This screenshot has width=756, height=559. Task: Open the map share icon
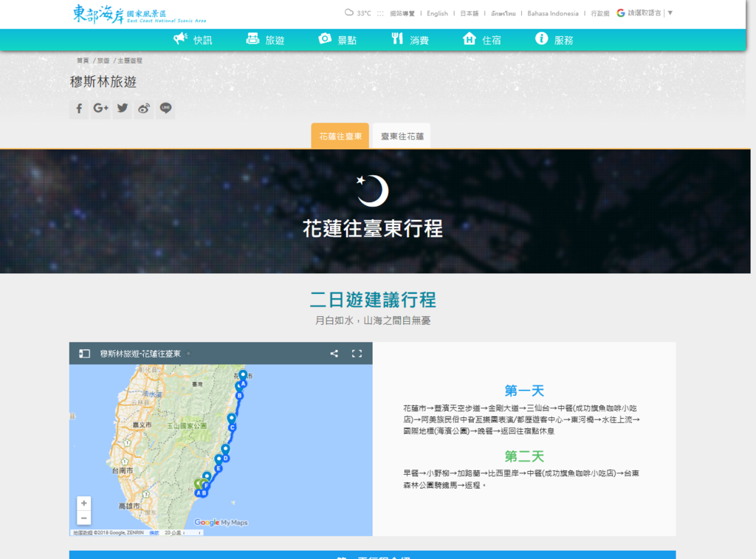334,353
